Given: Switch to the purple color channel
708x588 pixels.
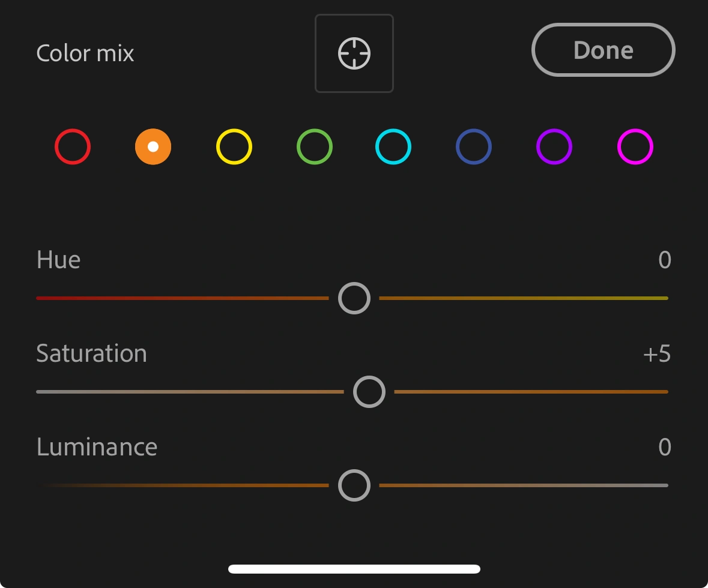Looking at the screenshot, I should [x=554, y=146].
